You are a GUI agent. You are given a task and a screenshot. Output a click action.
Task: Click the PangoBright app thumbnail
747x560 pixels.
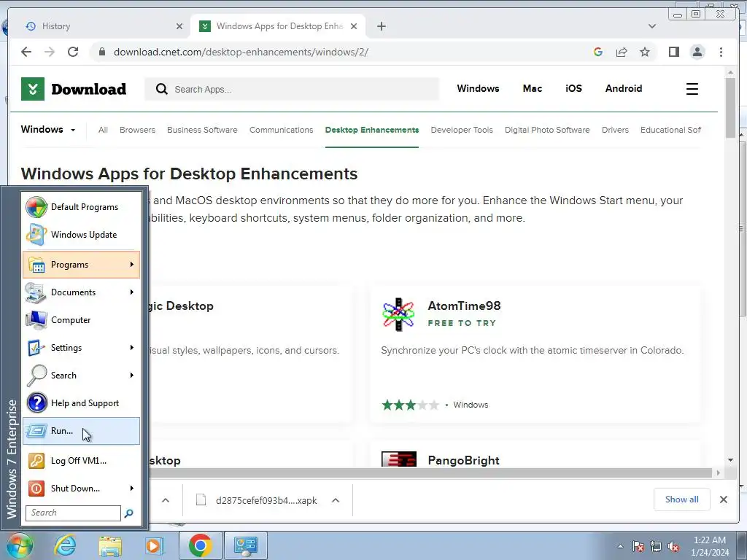[399, 459]
